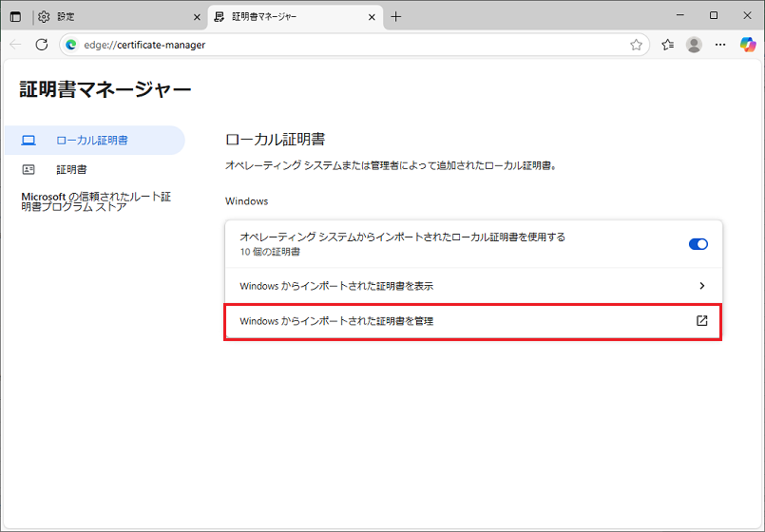765x532 pixels.
Task: Open Microsoft の信頼されたルート証明書プログラム ストア
Action: pos(96,201)
